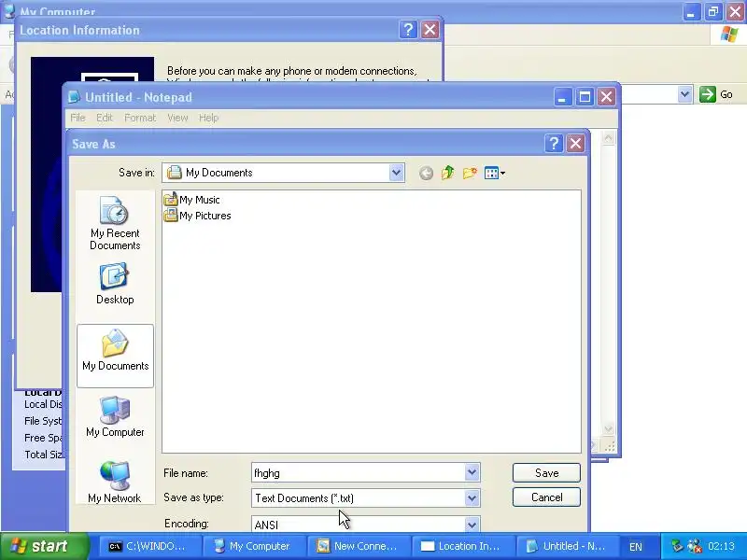Close the Save As dialog
The height and width of the screenshot is (560, 747).
[x=575, y=144]
